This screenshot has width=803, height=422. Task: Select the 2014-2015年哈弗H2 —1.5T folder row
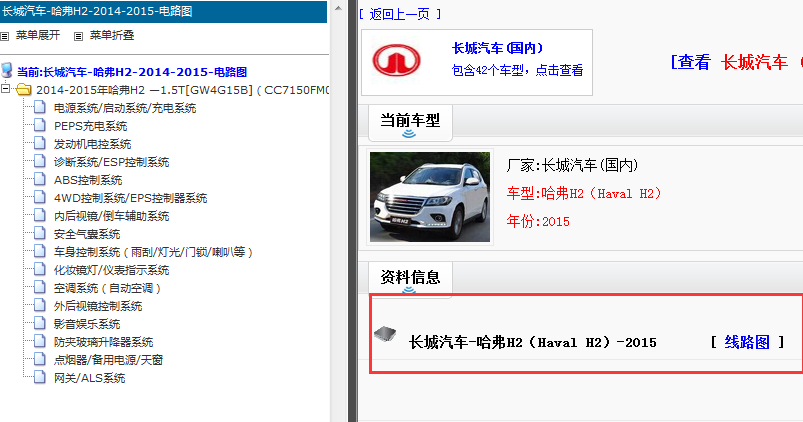pos(182,90)
